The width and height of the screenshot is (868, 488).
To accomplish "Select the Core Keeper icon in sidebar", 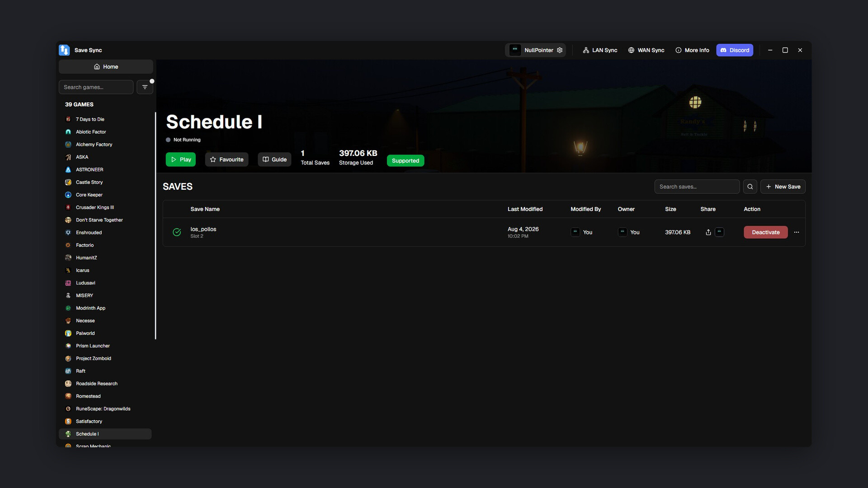I will (68, 195).
